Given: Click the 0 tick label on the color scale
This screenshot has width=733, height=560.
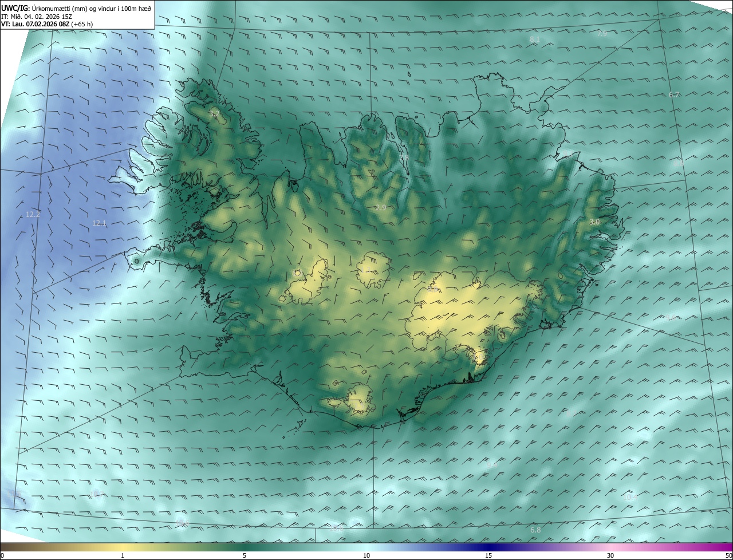Looking at the screenshot, I should [x=2, y=555].
